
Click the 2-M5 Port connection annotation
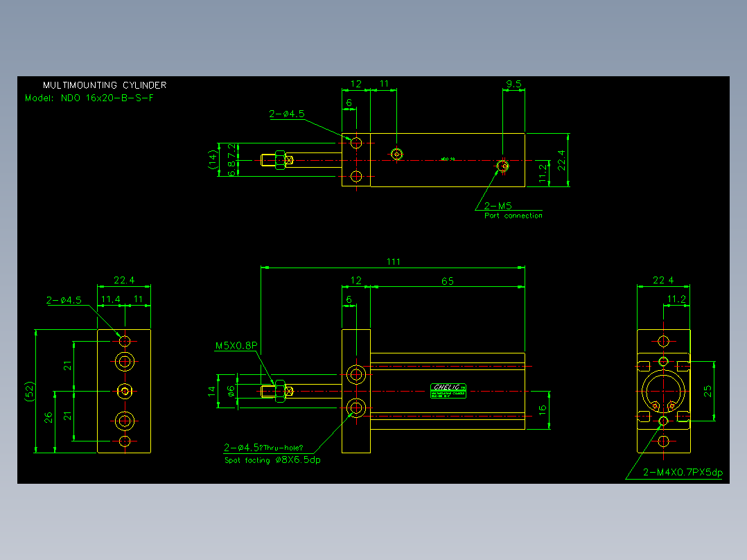513,210
